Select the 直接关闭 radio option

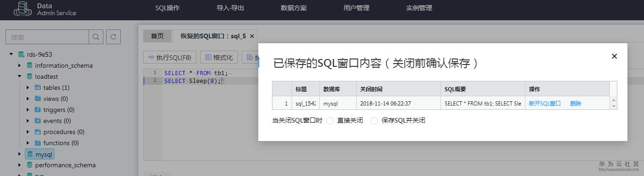330,121
